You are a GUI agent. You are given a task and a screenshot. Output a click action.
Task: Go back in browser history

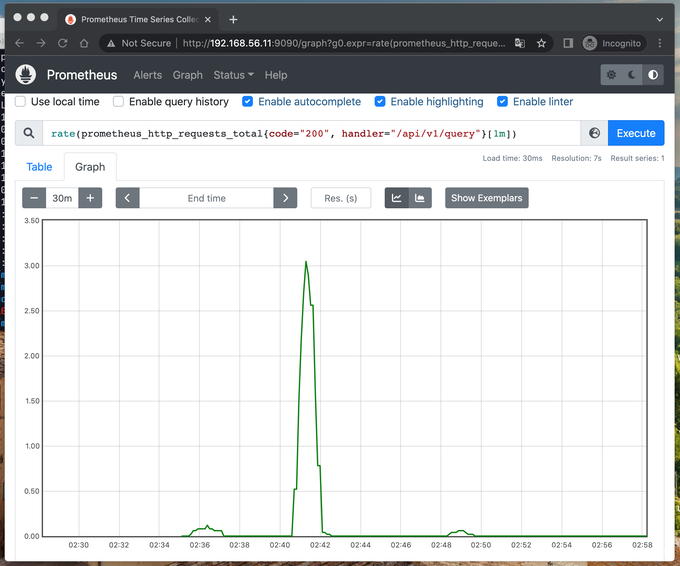coord(20,43)
